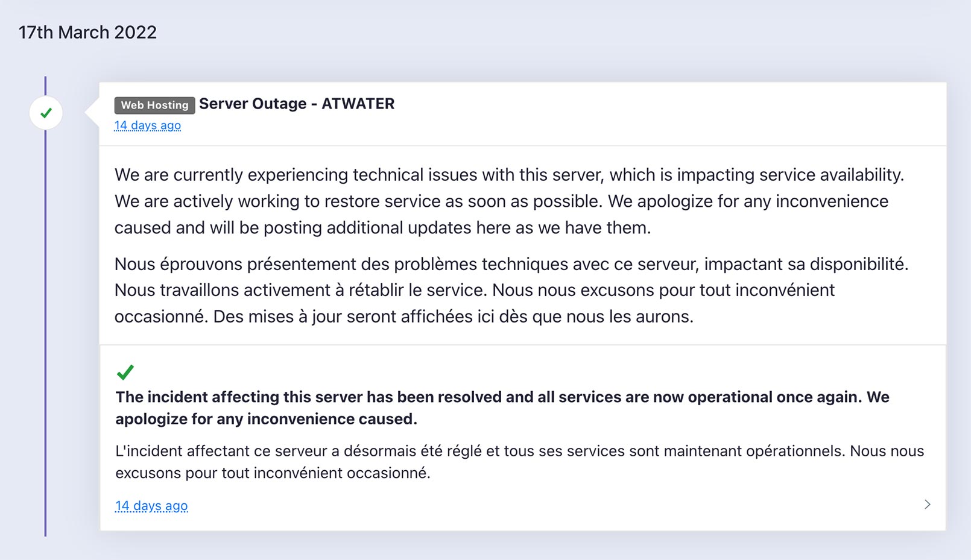Click the line starting 'Nous travaillons activement'
This screenshot has width=971, height=560.
pos(475,290)
